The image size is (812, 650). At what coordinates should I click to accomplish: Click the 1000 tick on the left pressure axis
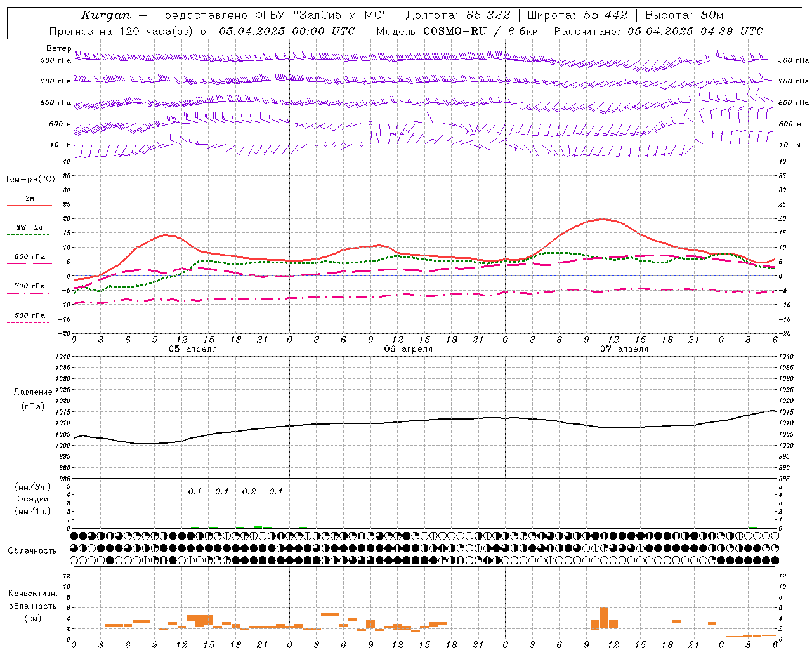[x=62, y=446]
